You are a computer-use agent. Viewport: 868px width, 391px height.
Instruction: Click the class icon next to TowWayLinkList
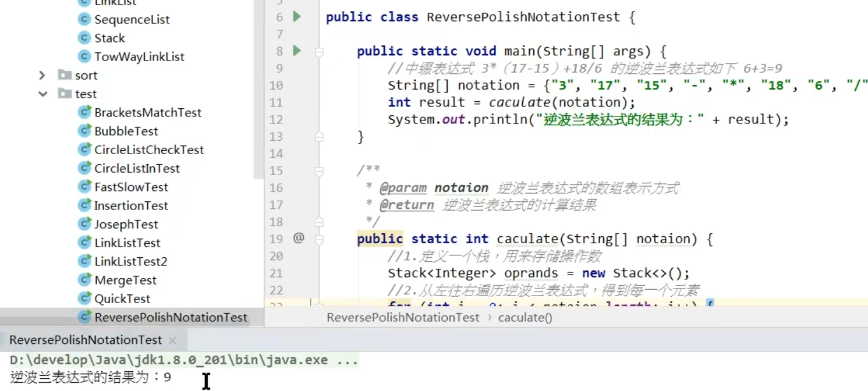(x=84, y=56)
